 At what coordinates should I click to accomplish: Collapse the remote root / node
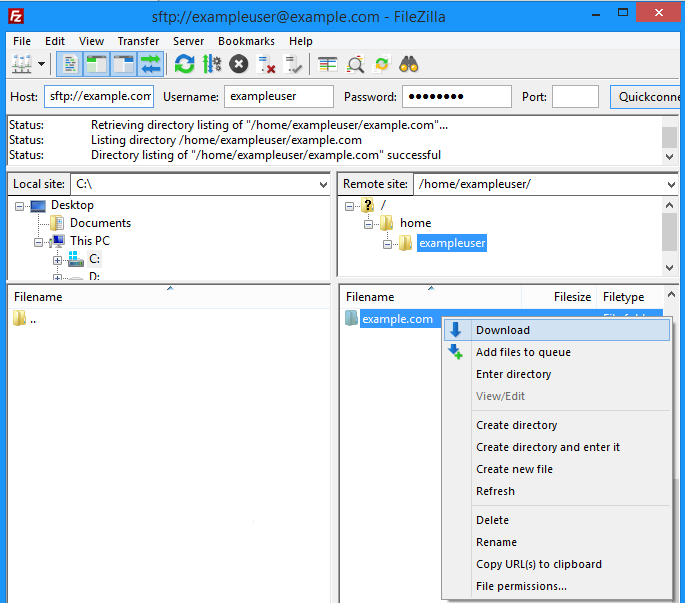click(x=349, y=206)
